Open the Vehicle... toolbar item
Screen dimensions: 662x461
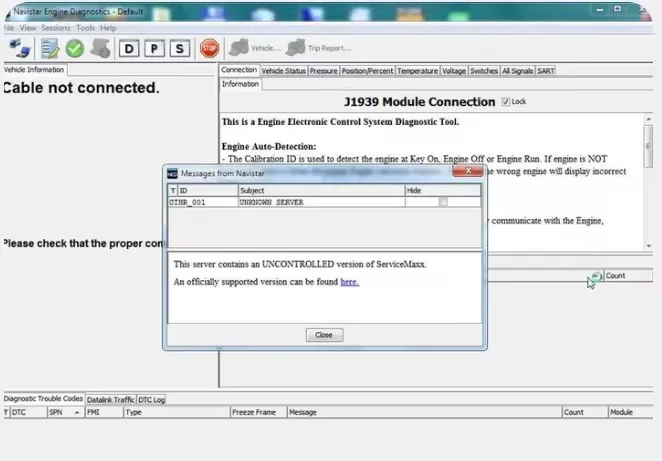pos(255,48)
